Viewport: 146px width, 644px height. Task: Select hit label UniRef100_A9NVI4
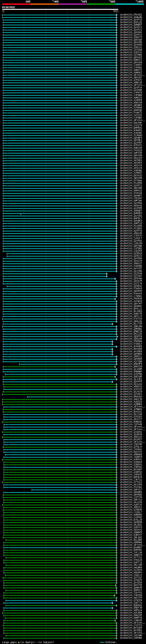(x=131, y=98)
